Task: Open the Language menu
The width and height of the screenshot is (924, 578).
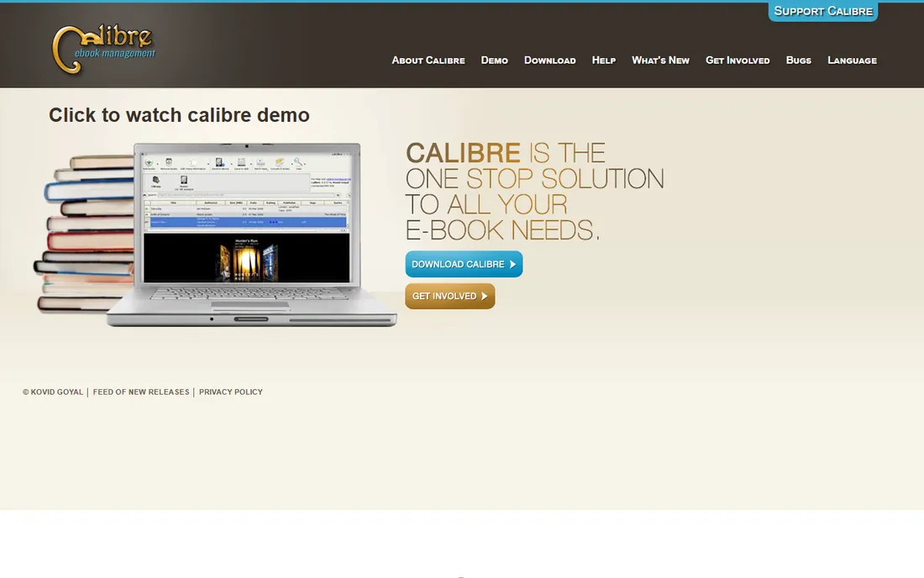Action: point(852,60)
